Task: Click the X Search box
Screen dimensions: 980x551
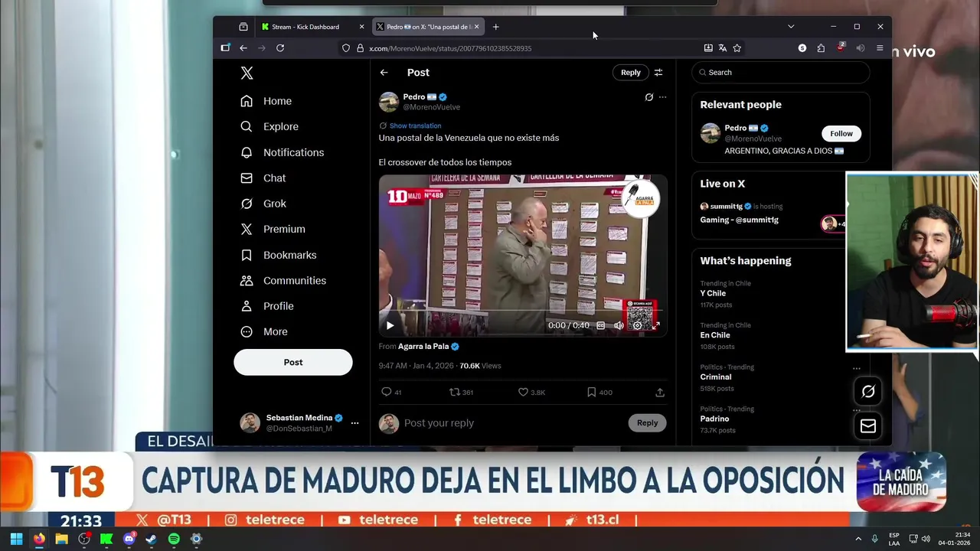Action: [x=780, y=73]
